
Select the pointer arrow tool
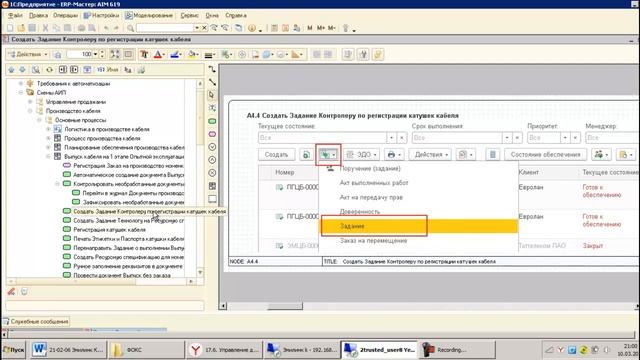point(212,95)
